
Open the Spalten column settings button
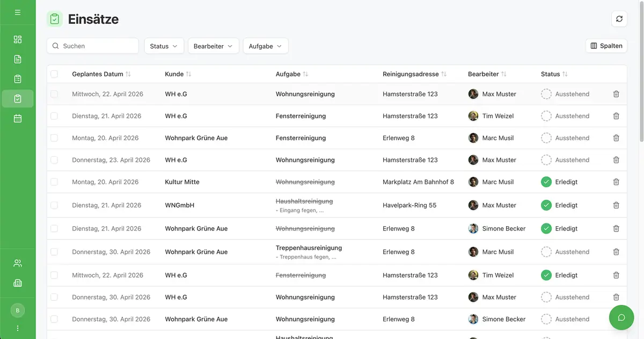[x=606, y=46]
